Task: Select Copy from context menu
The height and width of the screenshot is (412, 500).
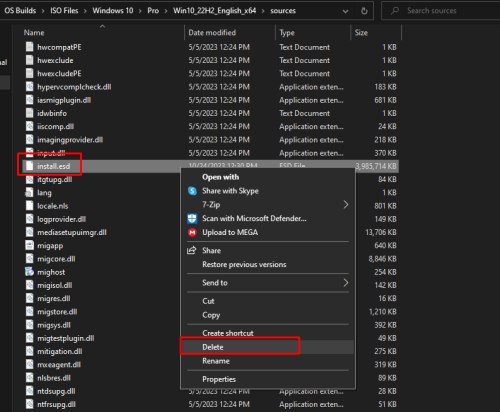Action: [x=268, y=315]
